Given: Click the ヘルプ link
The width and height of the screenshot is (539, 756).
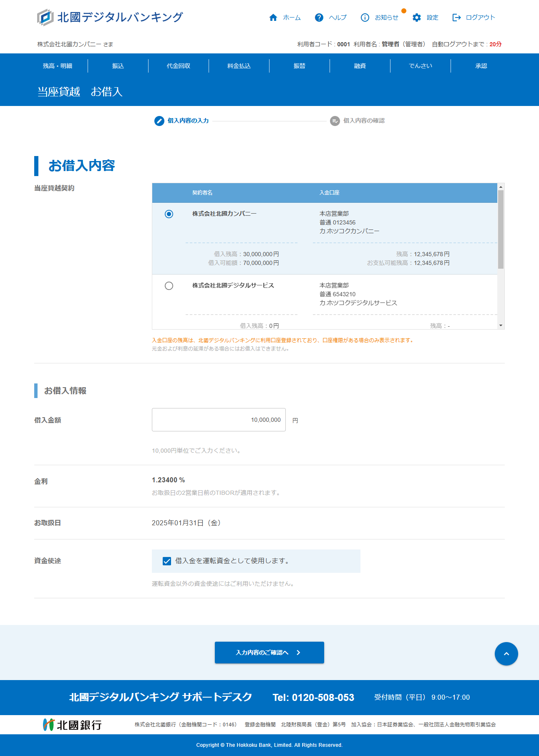Looking at the screenshot, I should (338, 18).
